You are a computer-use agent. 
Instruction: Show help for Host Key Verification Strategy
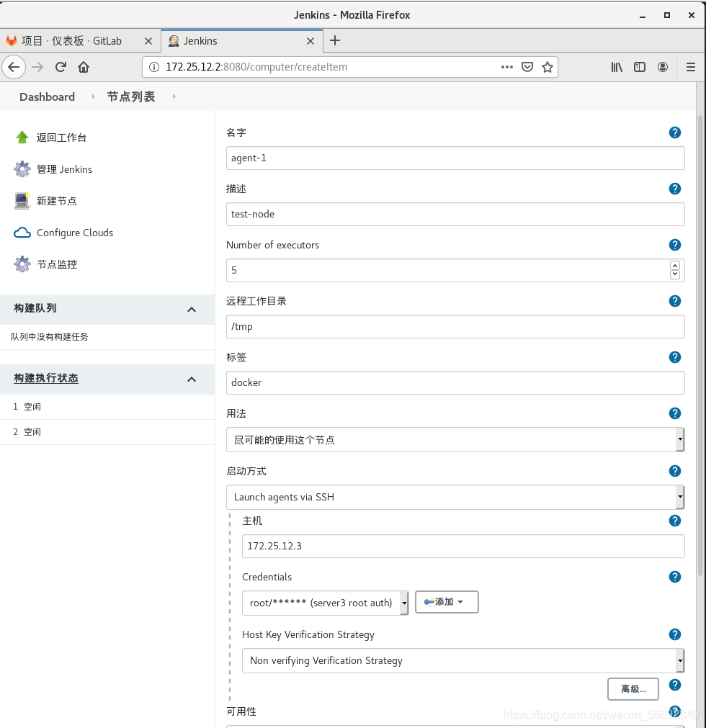[x=675, y=634]
